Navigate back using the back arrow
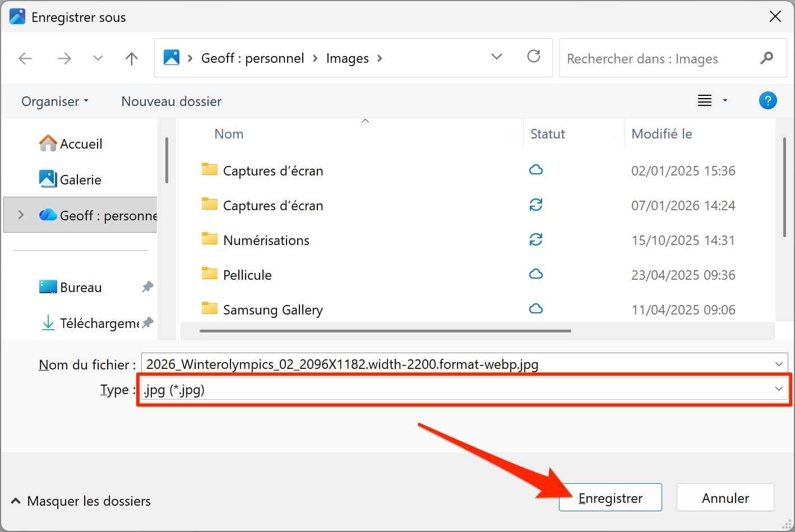This screenshot has width=795, height=532. coord(25,58)
